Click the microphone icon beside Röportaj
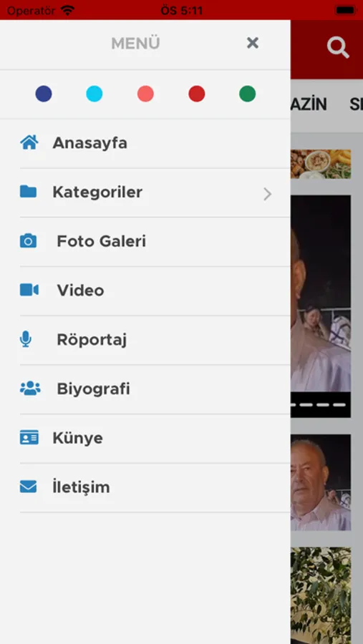Screen dimensions: 363x644 click(26, 339)
